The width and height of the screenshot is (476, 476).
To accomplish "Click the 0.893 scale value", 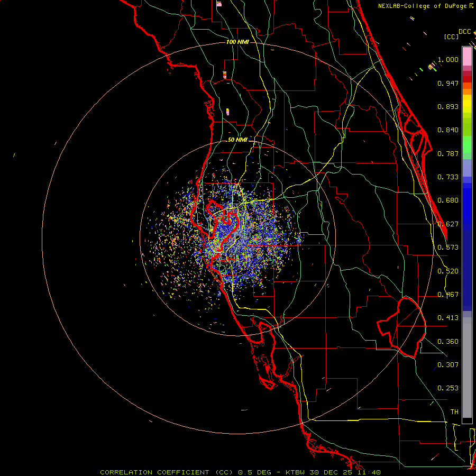I will tap(448, 106).
